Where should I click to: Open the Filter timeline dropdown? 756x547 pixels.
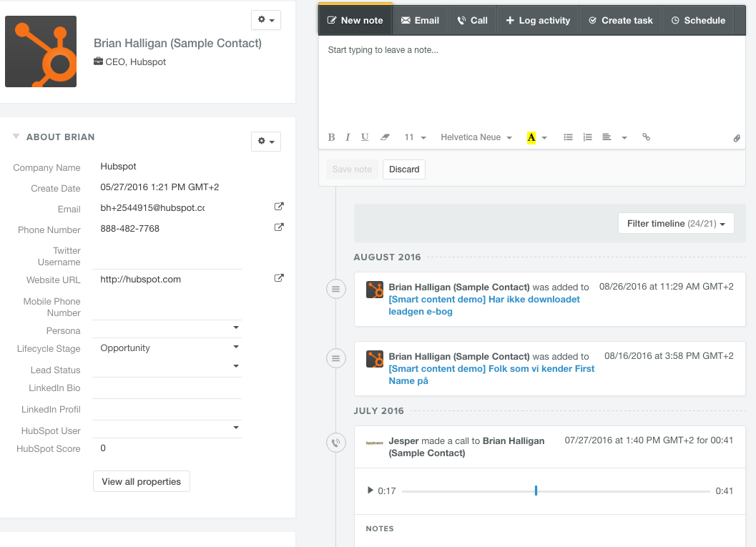(x=676, y=224)
